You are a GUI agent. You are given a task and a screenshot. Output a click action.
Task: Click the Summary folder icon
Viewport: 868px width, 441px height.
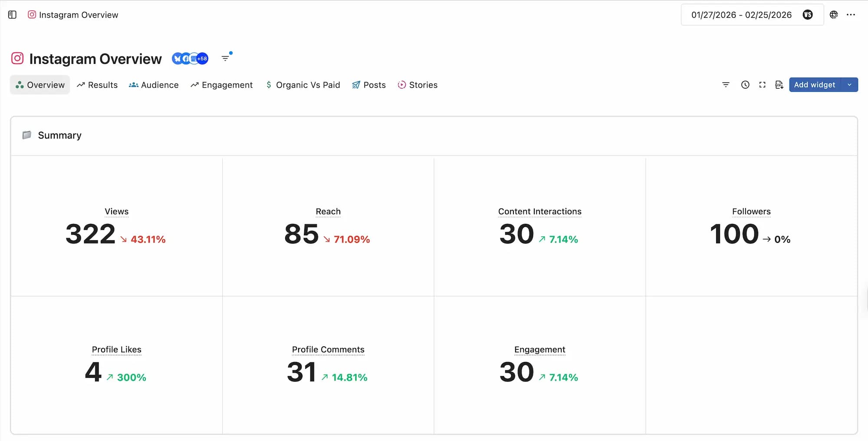[x=27, y=135]
